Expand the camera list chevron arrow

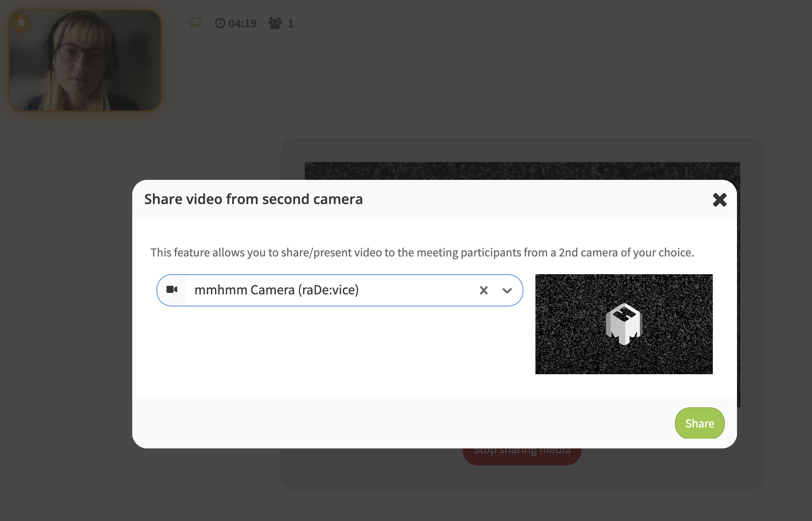[x=507, y=290]
